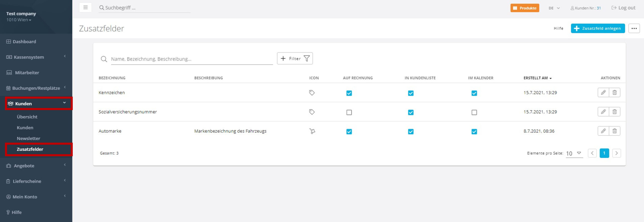The image size is (644, 222).
Task: Uncheck In Kundenliste for Sozialversicherungsnummer
Action: (x=411, y=112)
